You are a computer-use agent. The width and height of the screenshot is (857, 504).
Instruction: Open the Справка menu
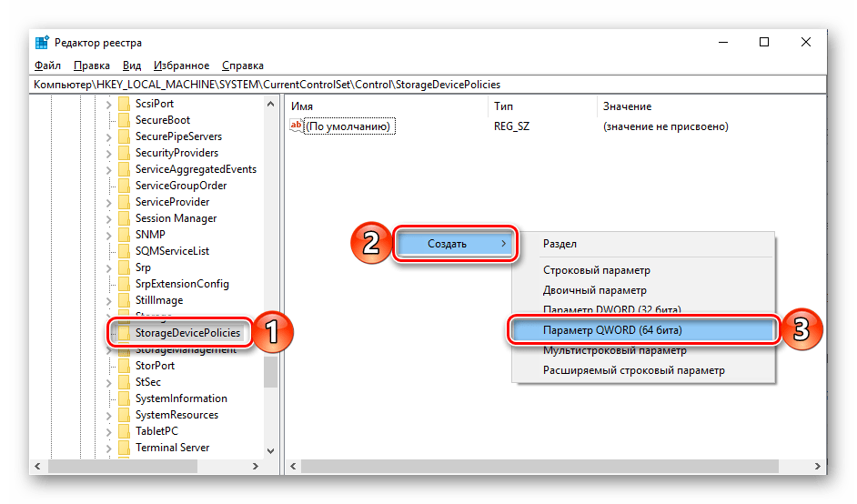click(243, 66)
